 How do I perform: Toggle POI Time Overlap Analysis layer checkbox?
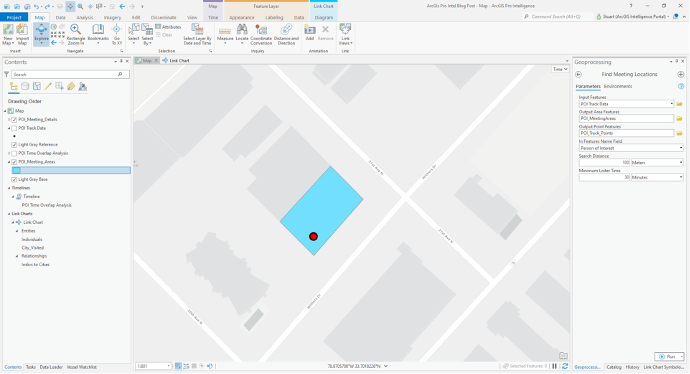coord(14,154)
